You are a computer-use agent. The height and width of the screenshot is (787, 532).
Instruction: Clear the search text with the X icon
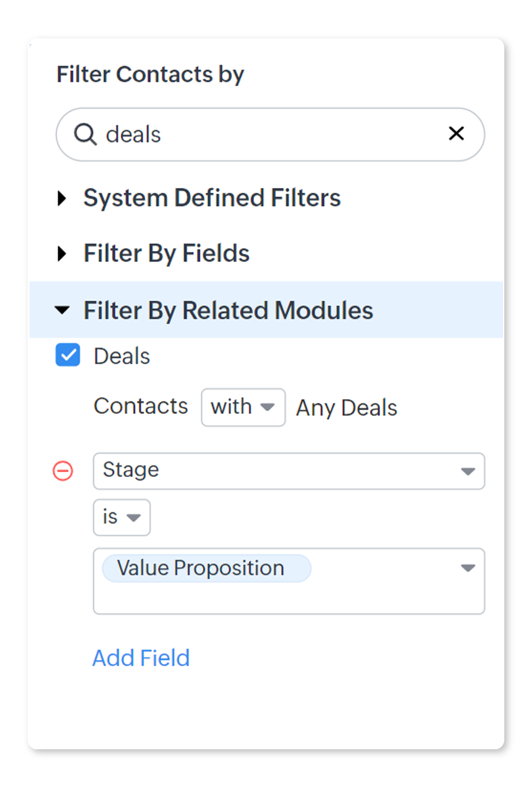pyautogui.click(x=456, y=134)
